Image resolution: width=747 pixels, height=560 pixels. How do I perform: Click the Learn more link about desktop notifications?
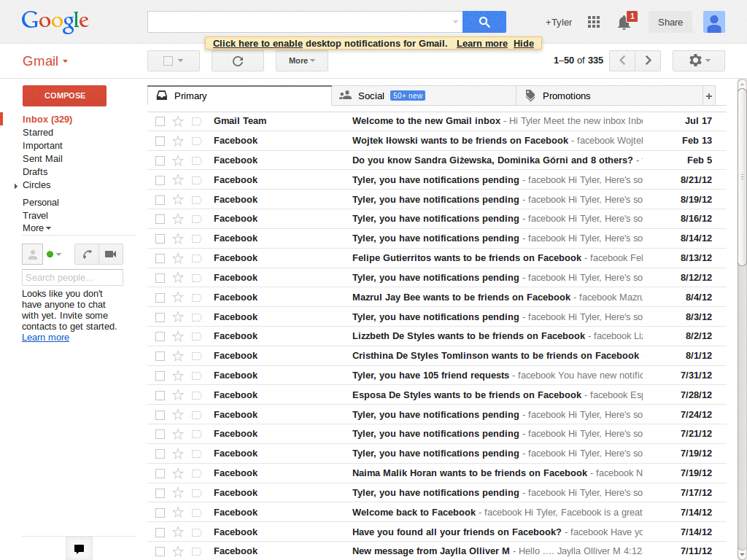pos(481,43)
